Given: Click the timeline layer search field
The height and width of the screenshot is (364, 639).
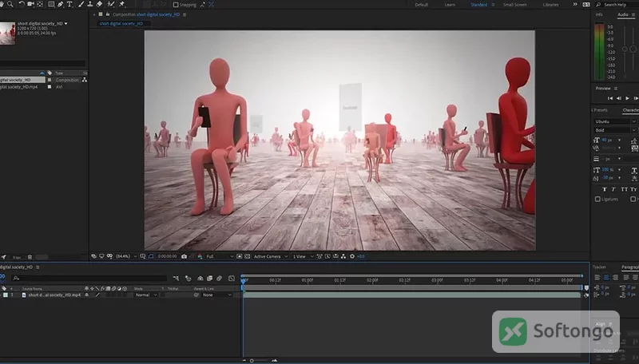Looking at the screenshot, I should click(x=89, y=279).
